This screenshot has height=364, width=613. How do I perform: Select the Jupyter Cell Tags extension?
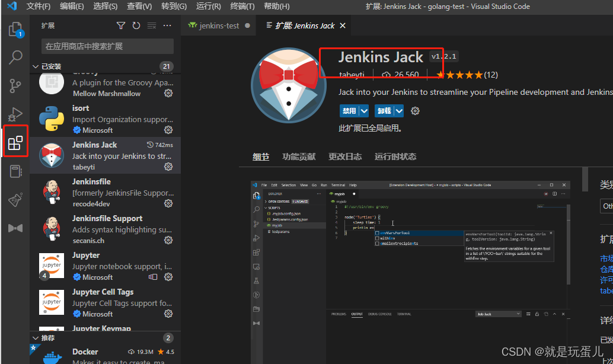tap(105, 302)
